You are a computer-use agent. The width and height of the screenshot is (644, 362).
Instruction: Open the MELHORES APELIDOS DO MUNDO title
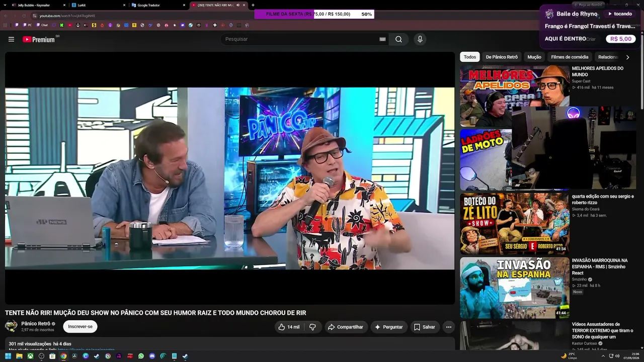click(598, 71)
